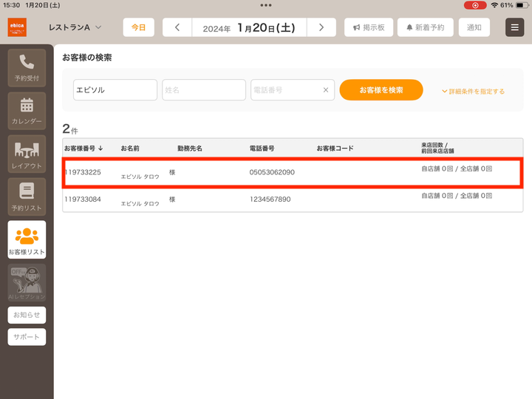Open the hamburger menu icon
This screenshot has height=399, width=532.
(x=515, y=27)
